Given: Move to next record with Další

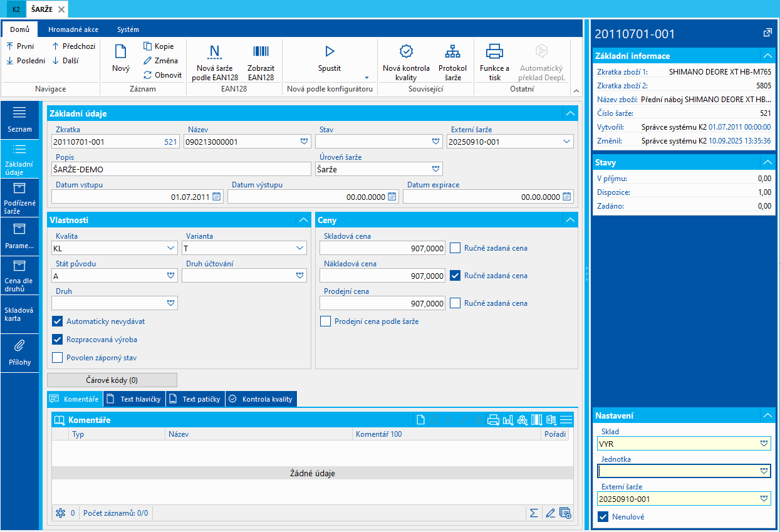Looking at the screenshot, I should (x=65, y=61).
